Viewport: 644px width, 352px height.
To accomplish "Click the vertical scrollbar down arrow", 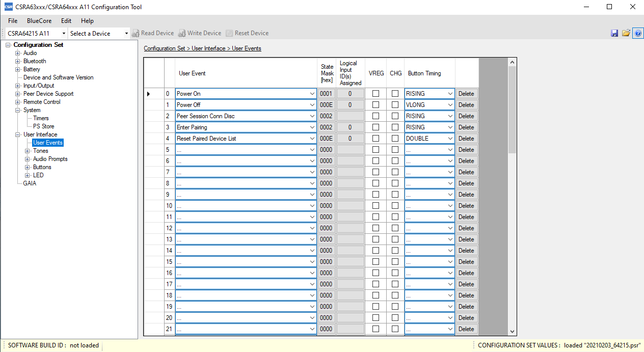I will pos(513,331).
